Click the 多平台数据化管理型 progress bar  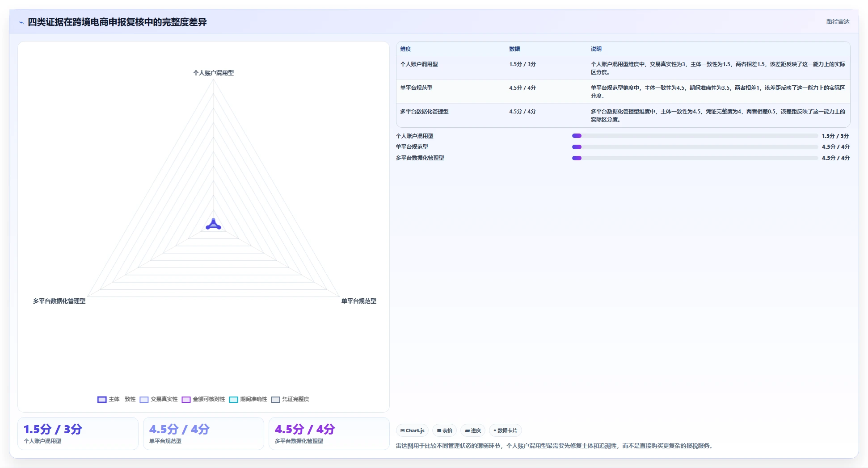click(x=695, y=158)
